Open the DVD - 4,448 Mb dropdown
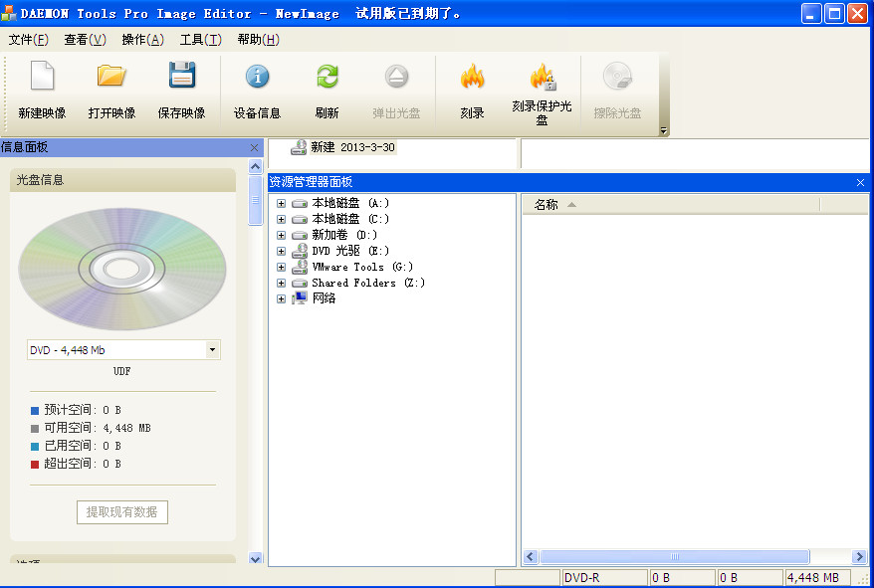 pyautogui.click(x=212, y=350)
